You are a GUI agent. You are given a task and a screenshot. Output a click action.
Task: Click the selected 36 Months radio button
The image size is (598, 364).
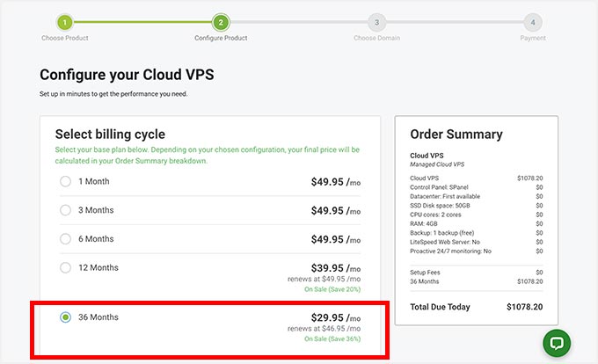click(x=66, y=317)
